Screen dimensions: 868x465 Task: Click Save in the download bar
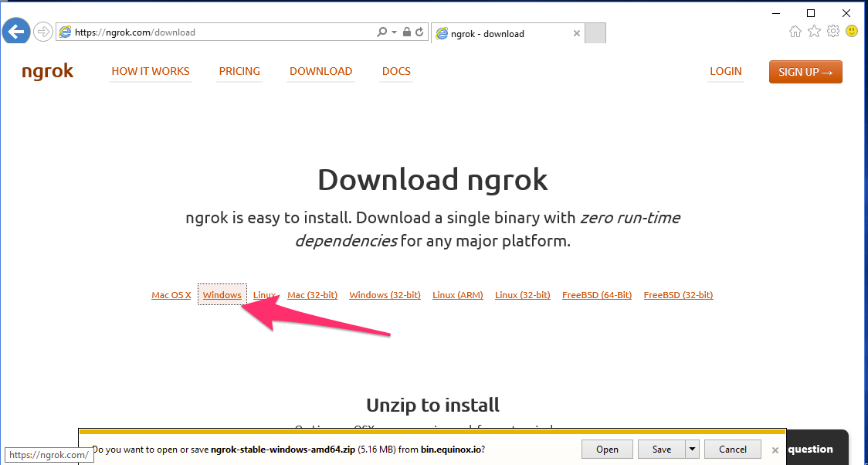click(662, 450)
